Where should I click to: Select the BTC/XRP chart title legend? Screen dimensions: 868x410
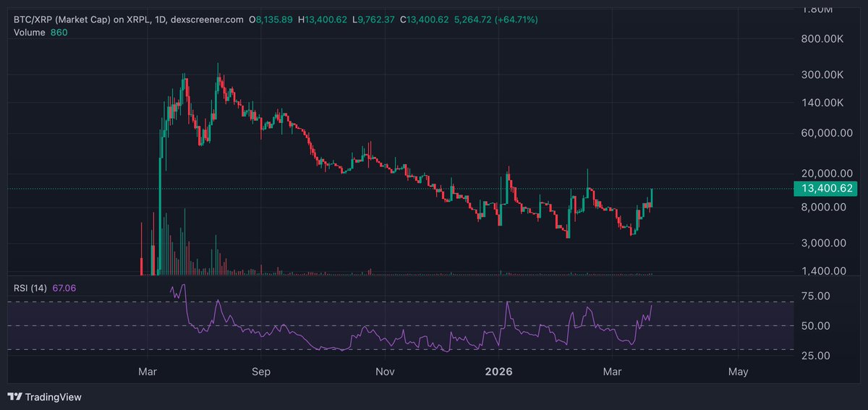pos(128,20)
